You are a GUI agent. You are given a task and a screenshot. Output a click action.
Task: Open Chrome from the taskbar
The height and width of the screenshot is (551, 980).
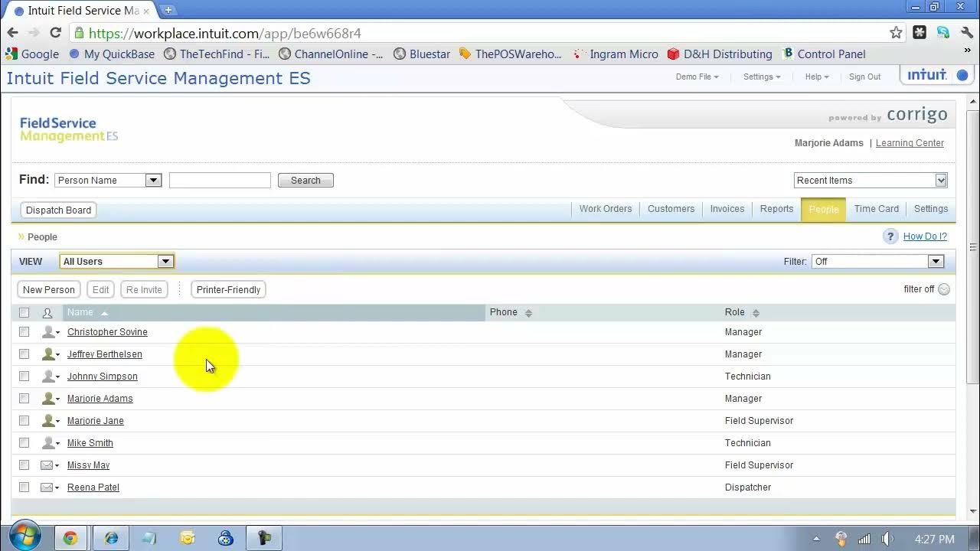coord(70,538)
